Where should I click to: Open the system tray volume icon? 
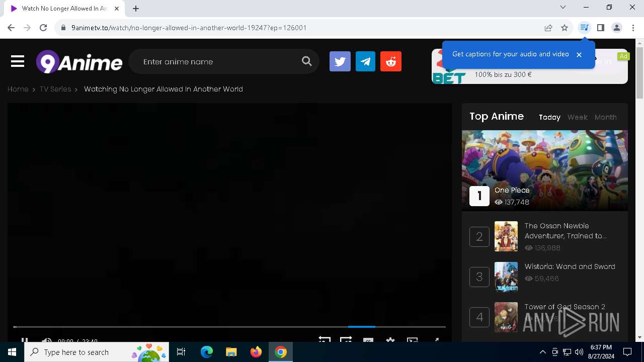click(579, 352)
